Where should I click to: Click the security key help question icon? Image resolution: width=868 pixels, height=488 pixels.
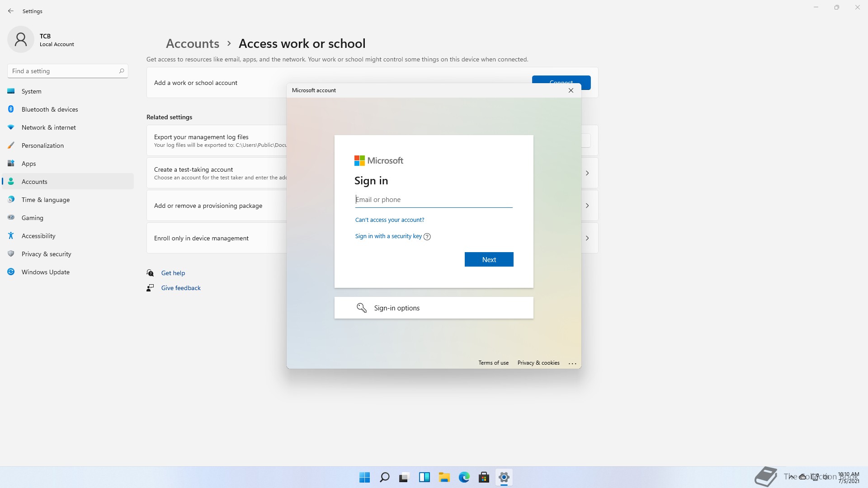(x=427, y=236)
